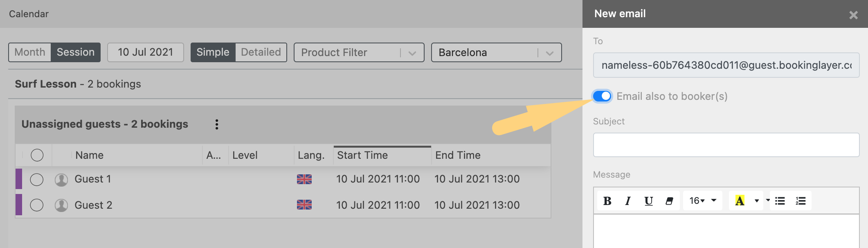Open the font size 16 dropdown
The height and width of the screenshot is (248, 868).
[702, 201]
